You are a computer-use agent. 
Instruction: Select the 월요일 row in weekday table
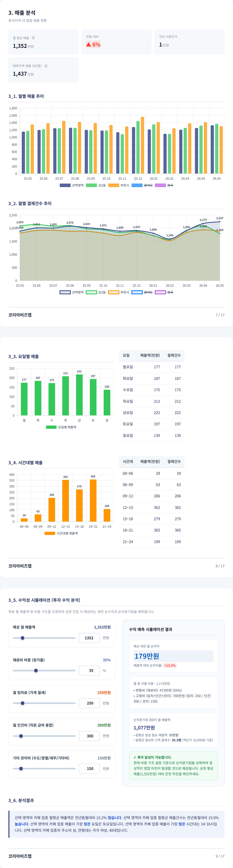[152, 367]
